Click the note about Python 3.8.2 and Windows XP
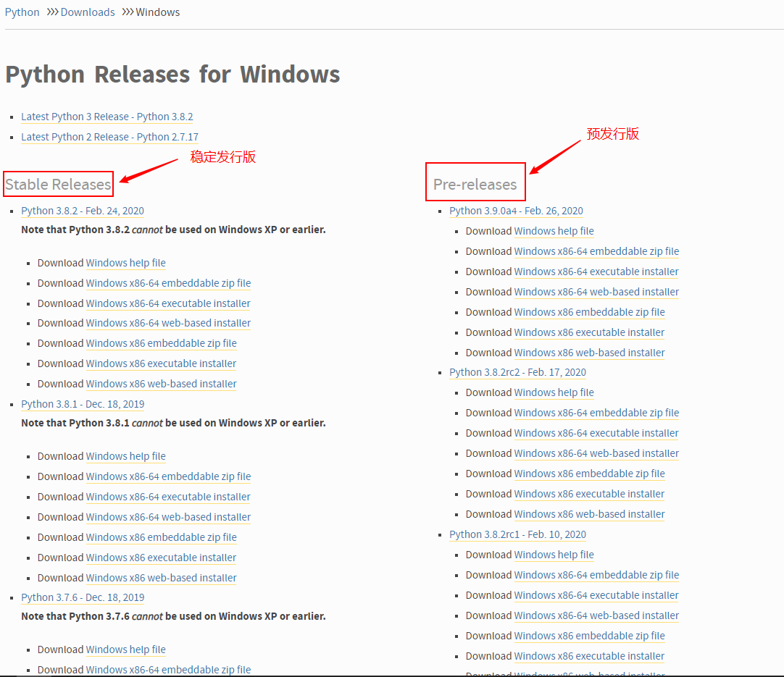The width and height of the screenshot is (784, 677). tap(173, 230)
